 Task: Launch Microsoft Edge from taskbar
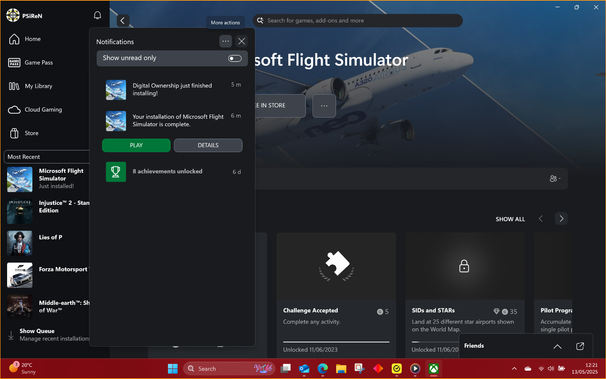pos(323,369)
